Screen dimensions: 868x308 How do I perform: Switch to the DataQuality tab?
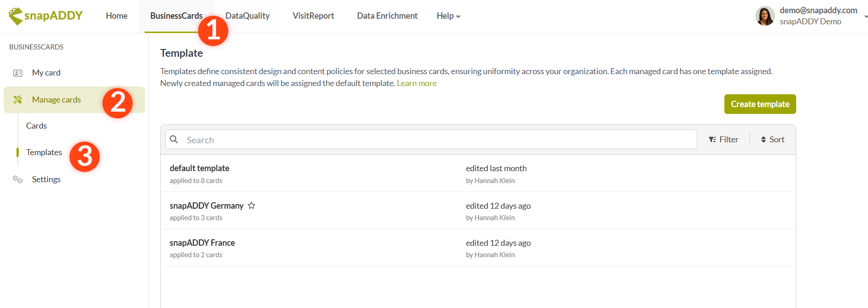tap(248, 16)
